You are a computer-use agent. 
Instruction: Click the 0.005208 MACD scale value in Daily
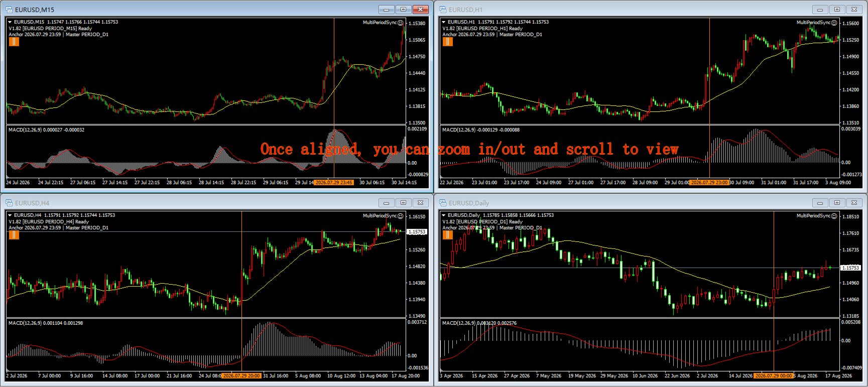tap(851, 322)
